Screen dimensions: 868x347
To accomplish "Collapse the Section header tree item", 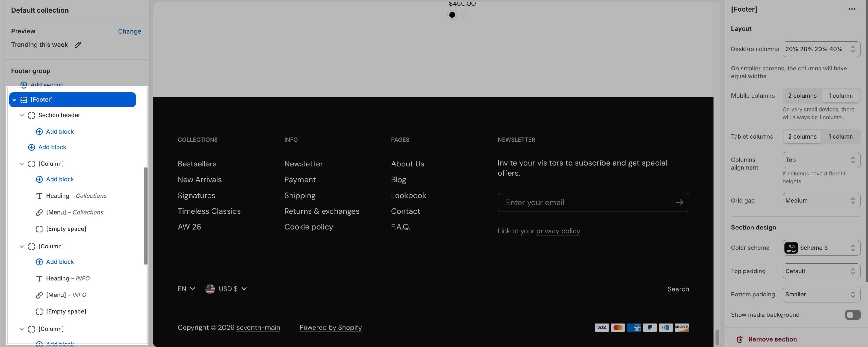I will point(22,115).
